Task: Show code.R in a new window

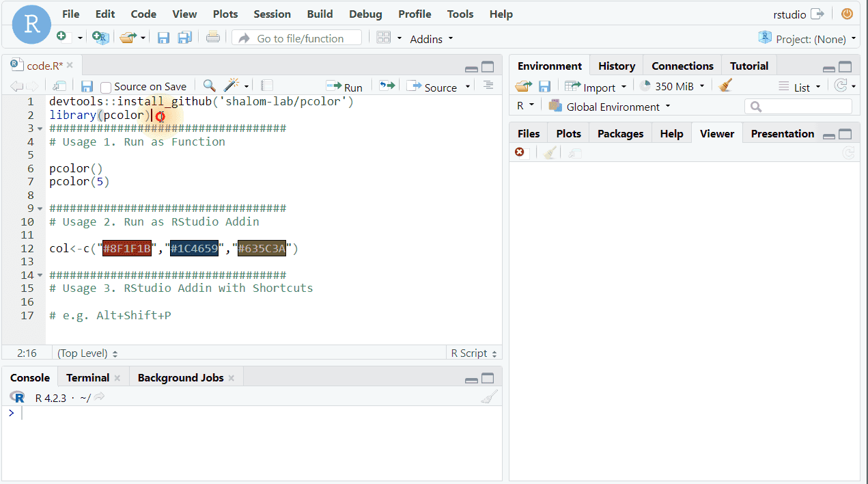Action: (x=59, y=86)
